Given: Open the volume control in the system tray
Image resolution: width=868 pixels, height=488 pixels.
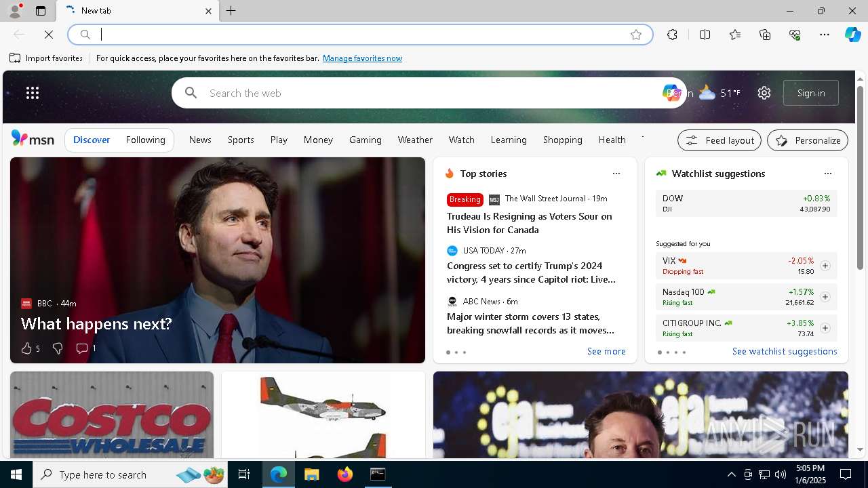Looking at the screenshot, I should click(781, 474).
